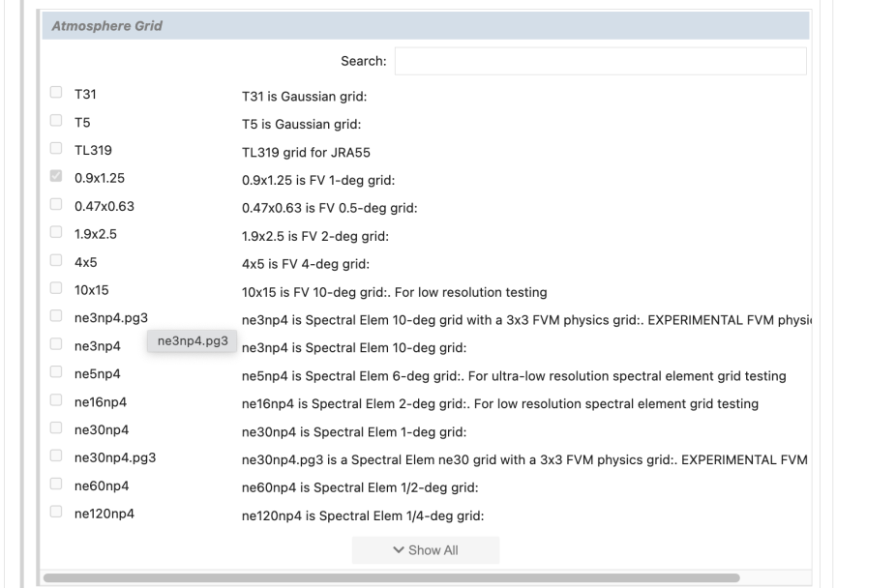The height and width of the screenshot is (588, 896).
Task: Click the Atmosphere Grid panel header
Action: pos(424,26)
